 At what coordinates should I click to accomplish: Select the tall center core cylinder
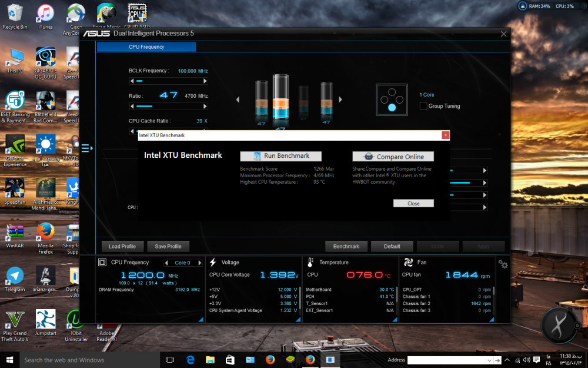point(280,97)
